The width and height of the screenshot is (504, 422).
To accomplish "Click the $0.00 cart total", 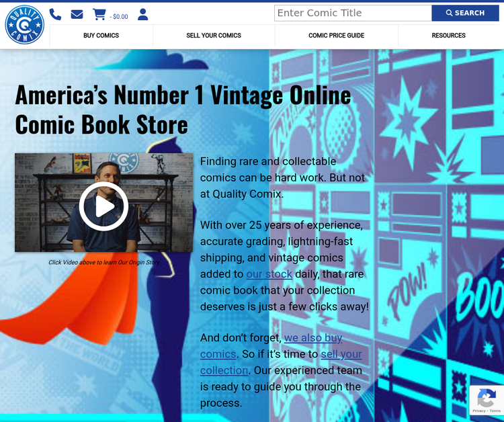I will 120,17.
